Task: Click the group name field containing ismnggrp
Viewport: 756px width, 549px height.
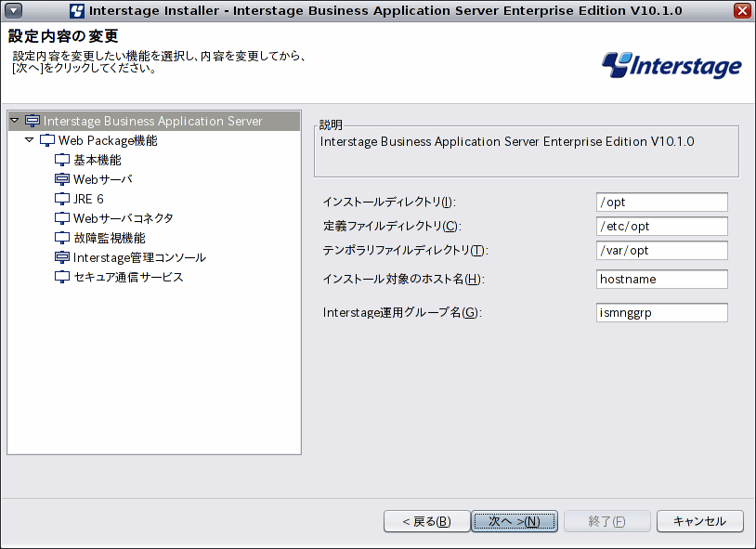Action: pos(662,313)
